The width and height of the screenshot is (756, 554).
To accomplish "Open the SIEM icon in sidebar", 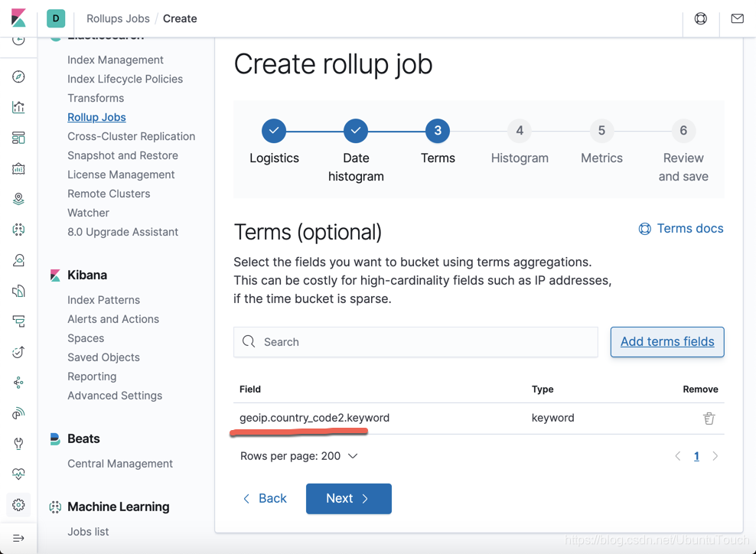I will click(x=18, y=413).
